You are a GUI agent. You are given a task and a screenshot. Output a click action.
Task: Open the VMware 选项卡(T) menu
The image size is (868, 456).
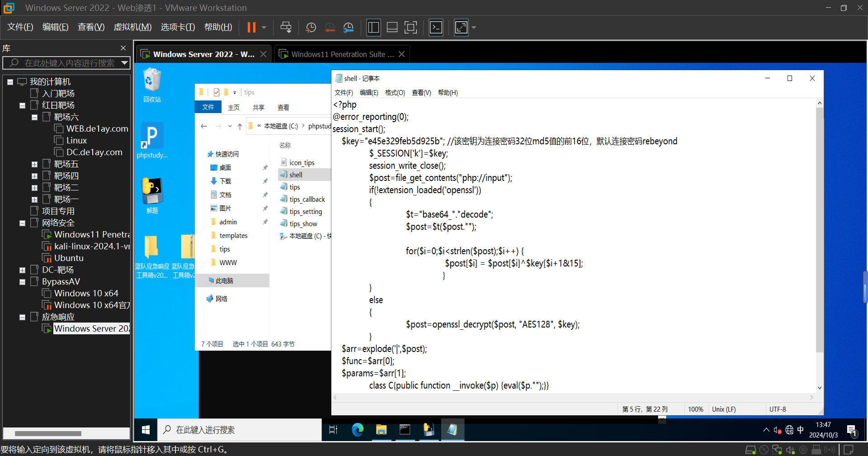click(178, 27)
